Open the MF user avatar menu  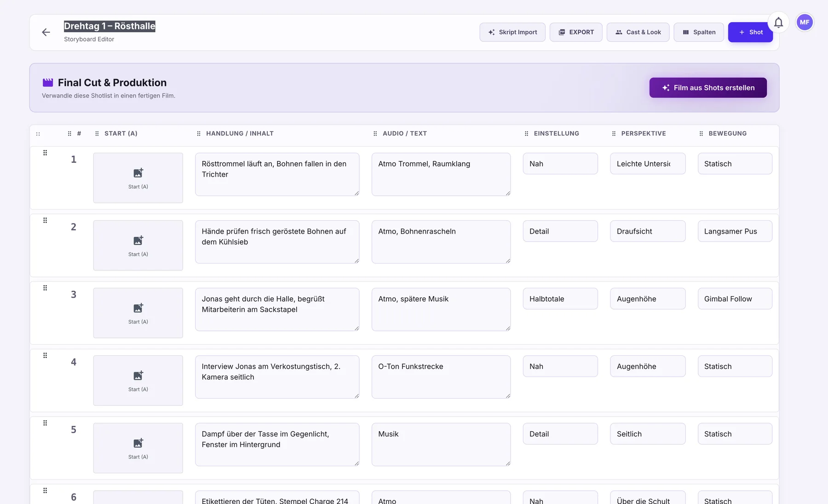805,22
